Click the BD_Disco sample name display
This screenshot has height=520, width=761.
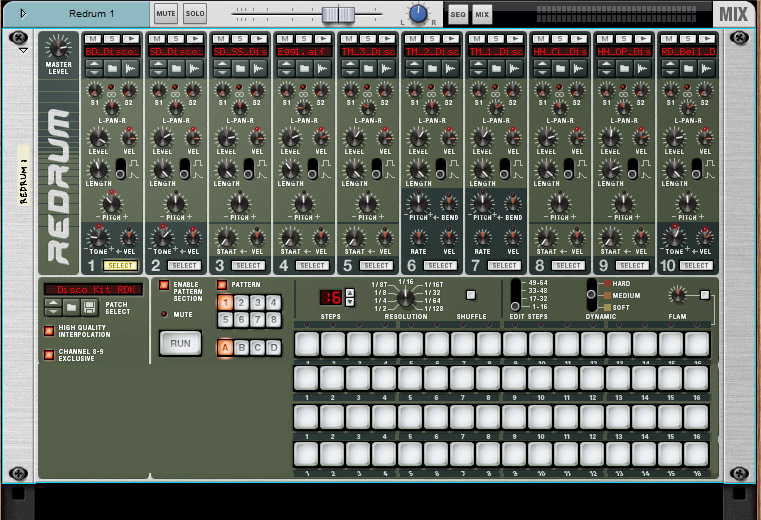tap(112, 51)
